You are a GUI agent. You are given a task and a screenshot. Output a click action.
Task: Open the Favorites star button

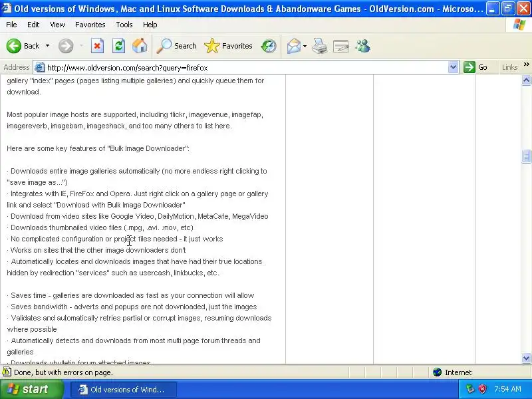point(228,46)
